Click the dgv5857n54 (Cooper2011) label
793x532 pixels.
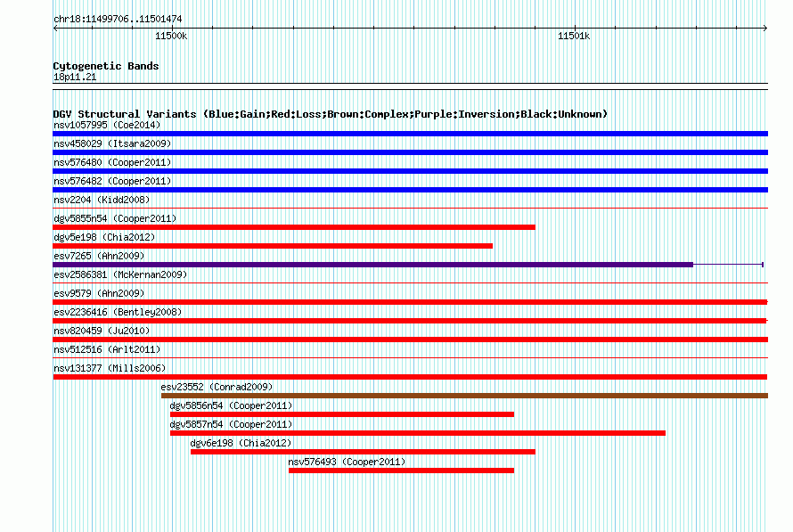click(x=231, y=424)
